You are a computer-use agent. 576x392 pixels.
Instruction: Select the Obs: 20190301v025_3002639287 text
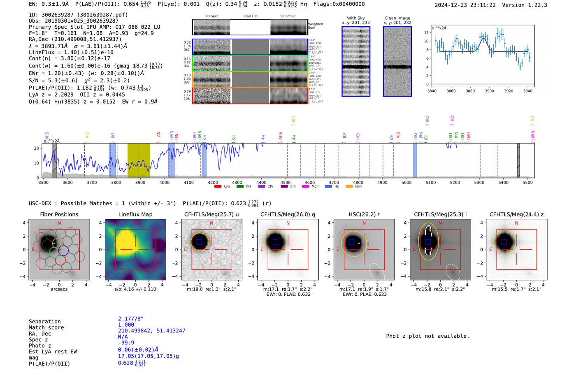[74, 21]
